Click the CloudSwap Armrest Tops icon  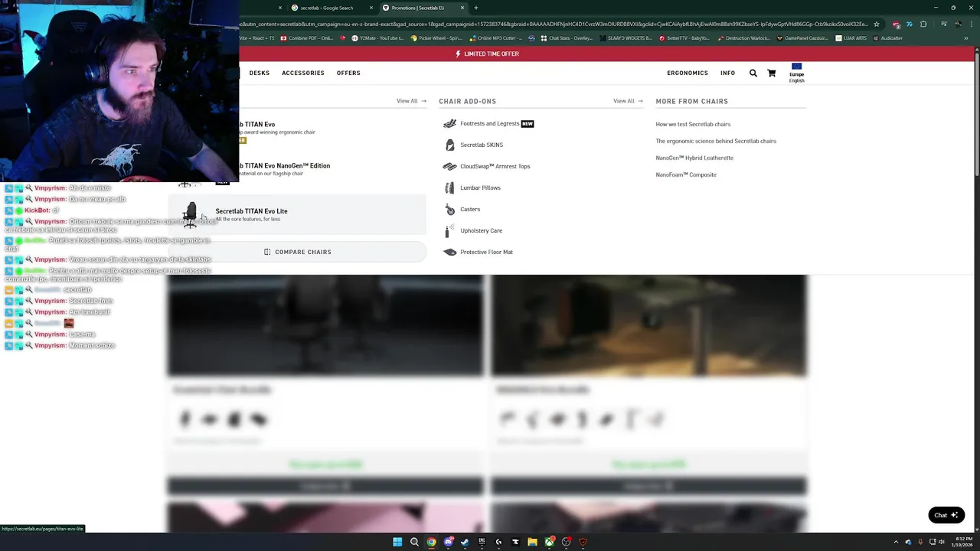pos(449,166)
